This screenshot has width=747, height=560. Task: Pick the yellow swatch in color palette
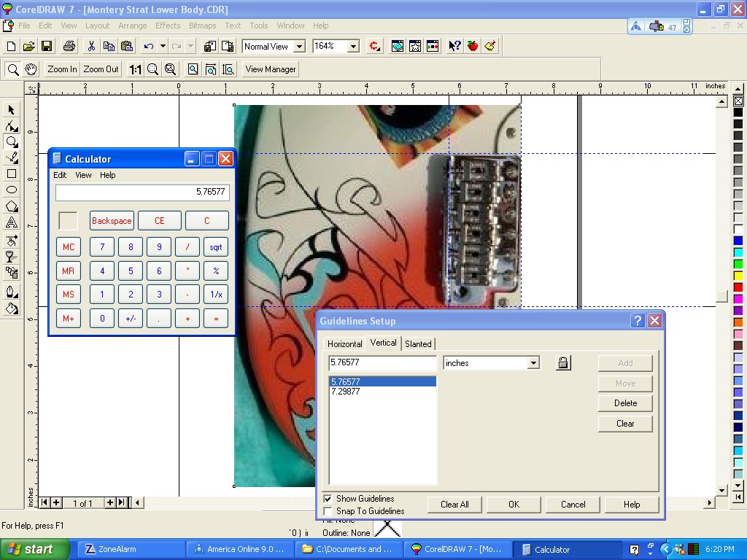[x=738, y=276]
